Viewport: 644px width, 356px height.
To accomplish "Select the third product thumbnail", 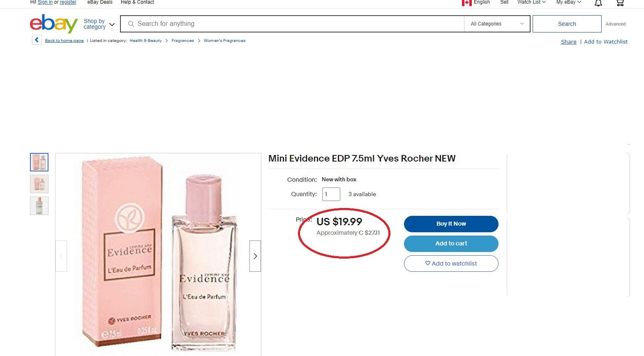I will [39, 206].
